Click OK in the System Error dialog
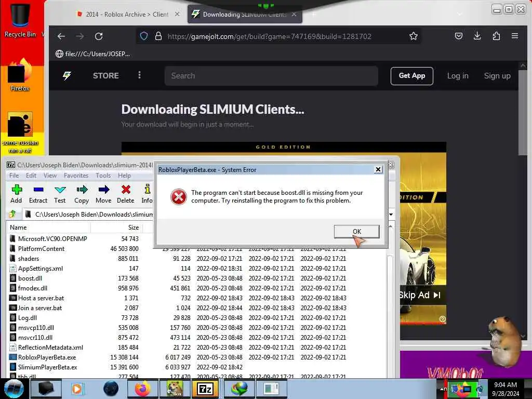The width and height of the screenshot is (532, 399). tap(356, 231)
